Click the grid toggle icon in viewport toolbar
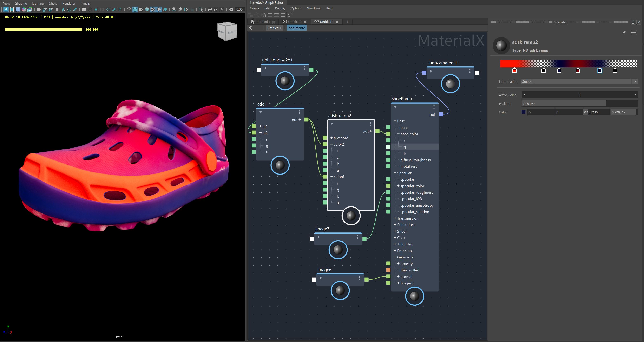 84,9
